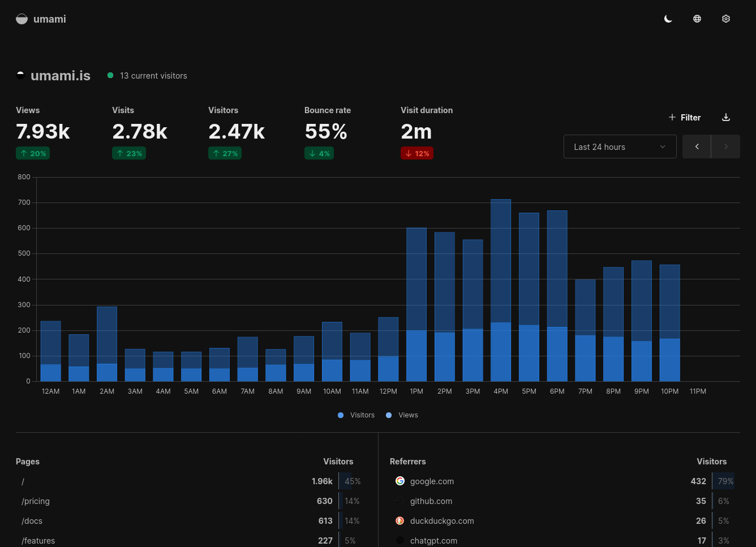The width and height of the screenshot is (756, 547).
Task: Click the 12AM axis label
Action: coord(50,391)
